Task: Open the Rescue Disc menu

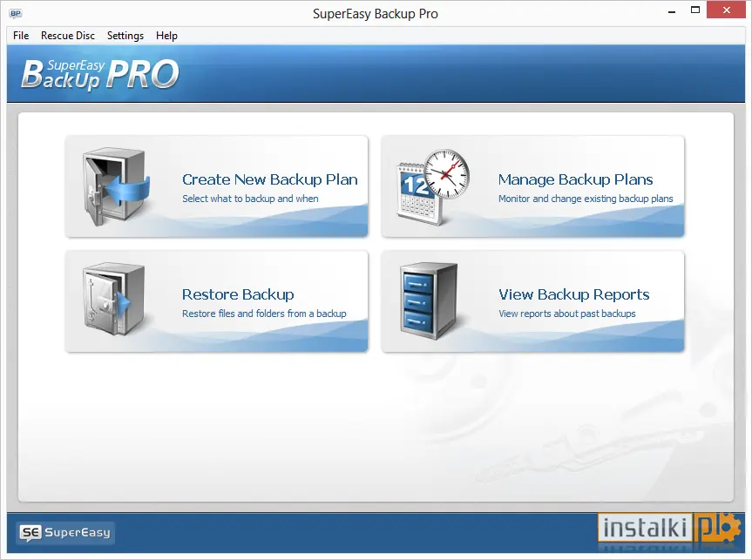Action: pyautogui.click(x=68, y=36)
